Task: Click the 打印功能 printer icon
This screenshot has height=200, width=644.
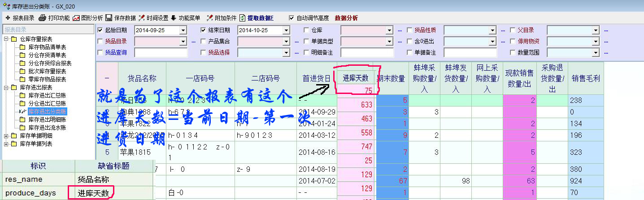Action: (x=43, y=18)
